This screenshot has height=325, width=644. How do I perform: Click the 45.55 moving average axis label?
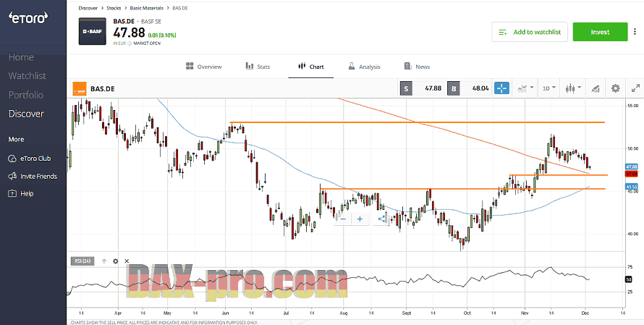[x=631, y=187]
